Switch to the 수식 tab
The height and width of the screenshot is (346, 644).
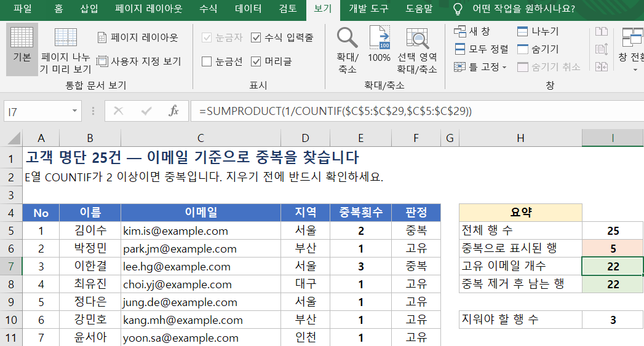[x=209, y=9]
